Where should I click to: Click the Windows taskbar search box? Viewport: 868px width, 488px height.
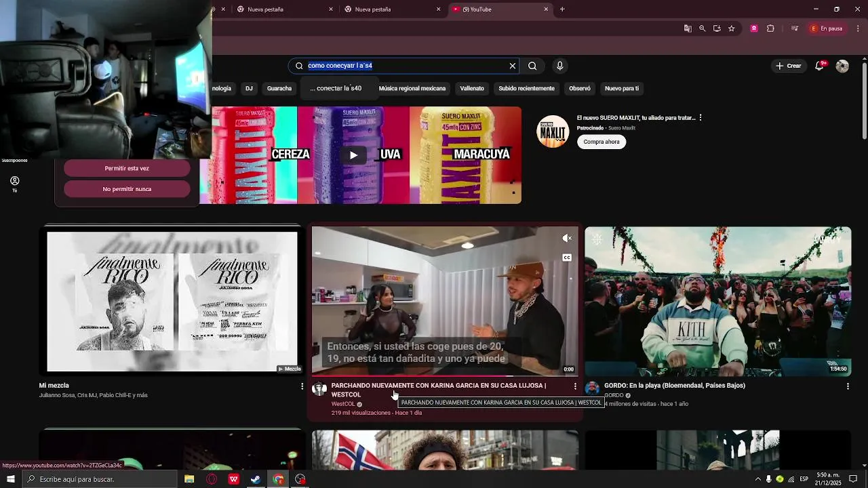tap(100, 479)
